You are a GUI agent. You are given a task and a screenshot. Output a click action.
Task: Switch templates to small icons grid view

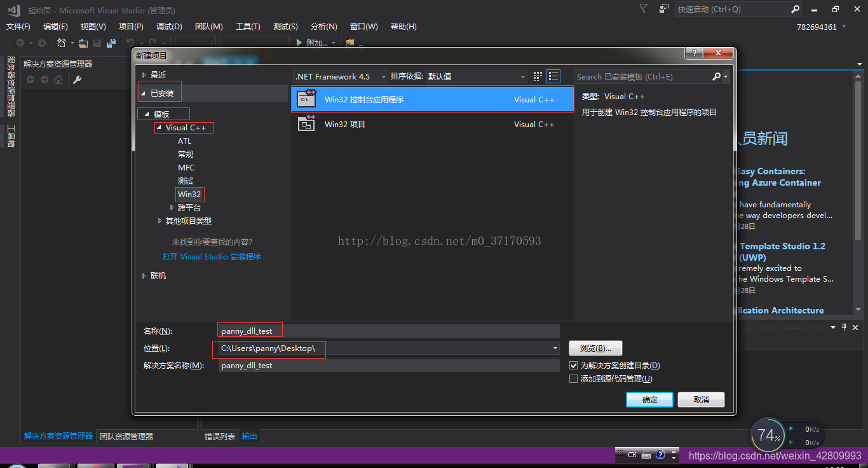[538, 76]
